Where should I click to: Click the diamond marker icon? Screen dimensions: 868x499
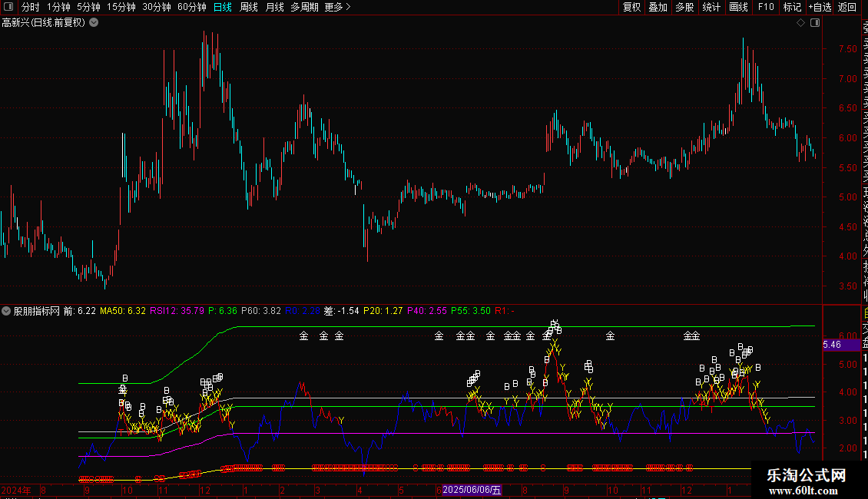800,23
